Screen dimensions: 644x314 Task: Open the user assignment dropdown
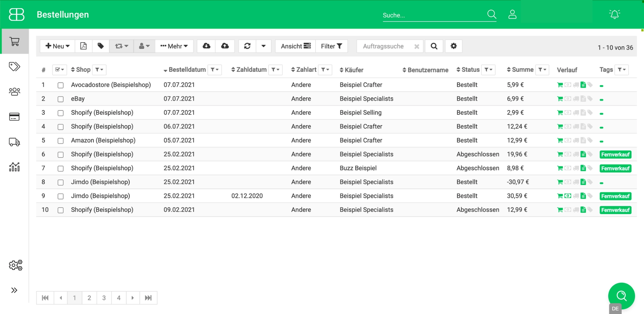pyautogui.click(x=144, y=46)
